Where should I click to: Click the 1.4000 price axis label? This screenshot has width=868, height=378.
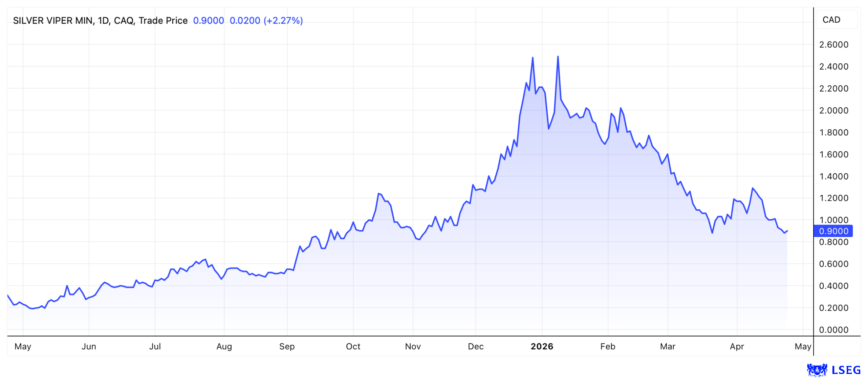[x=834, y=177]
